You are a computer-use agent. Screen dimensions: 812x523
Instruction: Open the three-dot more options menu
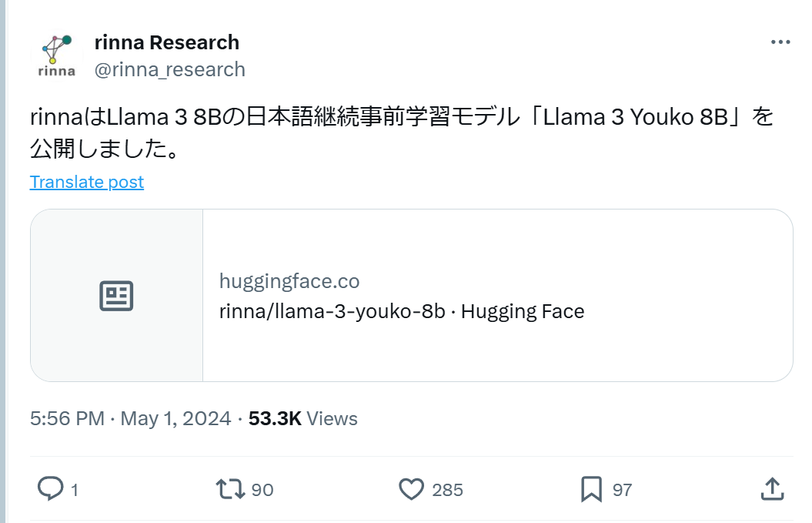pos(780,42)
